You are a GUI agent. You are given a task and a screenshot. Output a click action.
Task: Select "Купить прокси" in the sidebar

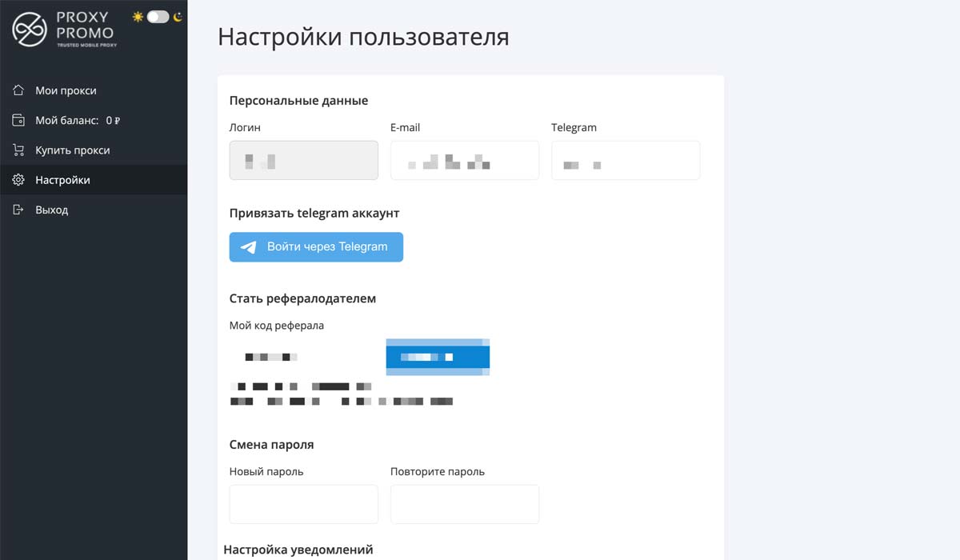tap(72, 150)
